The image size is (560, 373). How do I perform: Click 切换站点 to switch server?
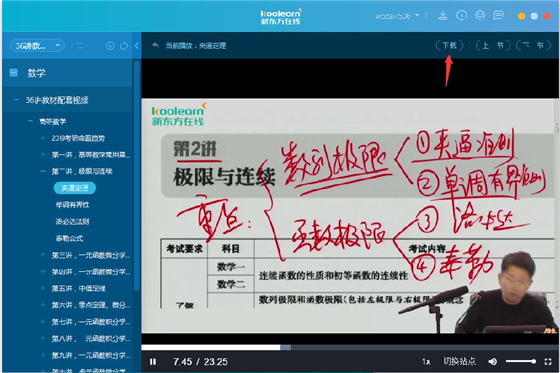(x=460, y=362)
